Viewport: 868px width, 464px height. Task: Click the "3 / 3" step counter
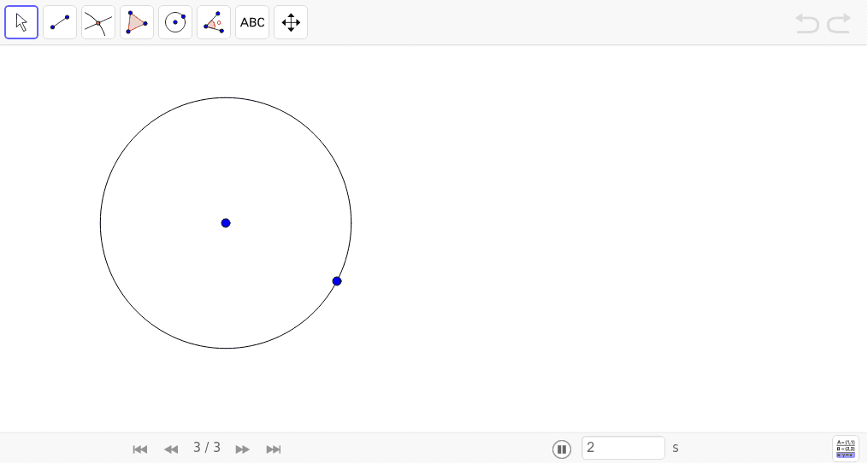(207, 448)
